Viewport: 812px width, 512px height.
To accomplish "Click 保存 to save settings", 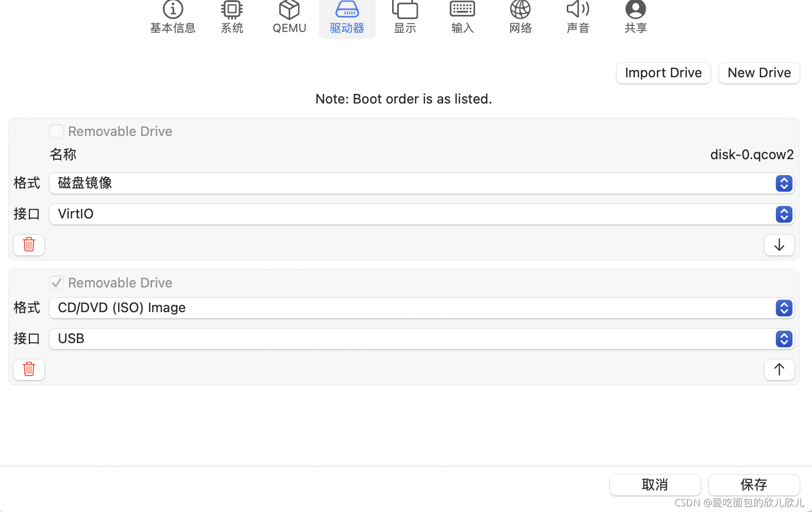I will click(754, 485).
